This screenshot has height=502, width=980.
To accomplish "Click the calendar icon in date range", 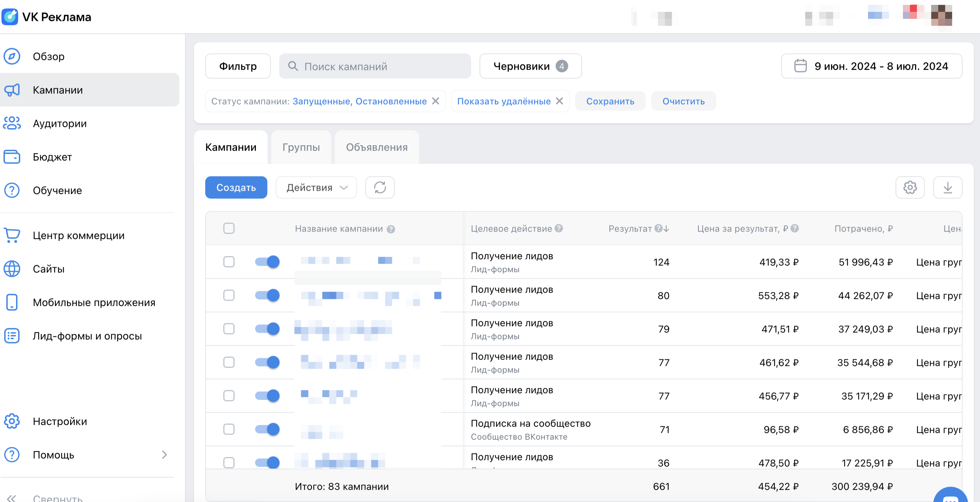I will (800, 66).
